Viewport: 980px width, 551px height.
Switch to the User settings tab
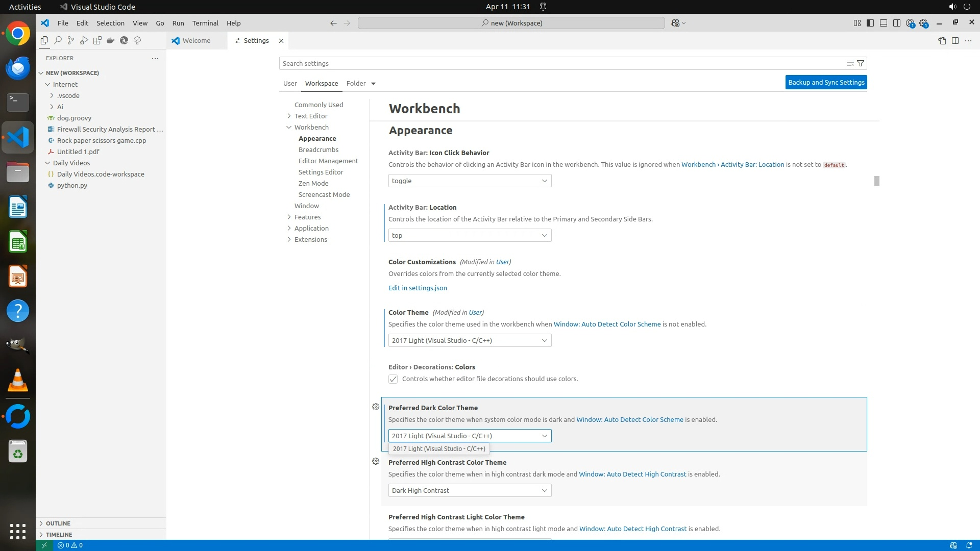290,83
